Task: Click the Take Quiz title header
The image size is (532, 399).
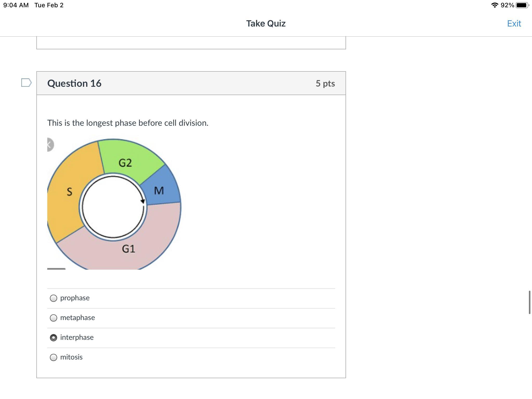Action: point(266,24)
